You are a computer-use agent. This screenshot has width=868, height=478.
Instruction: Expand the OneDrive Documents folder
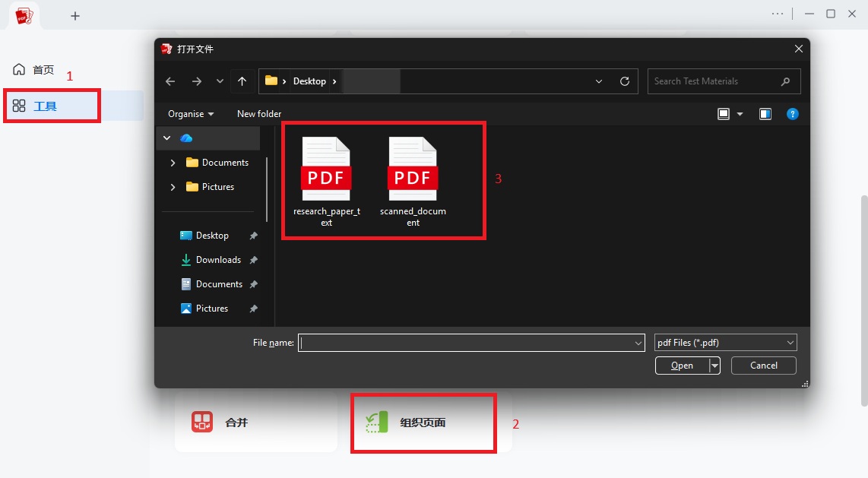point(173,163)
